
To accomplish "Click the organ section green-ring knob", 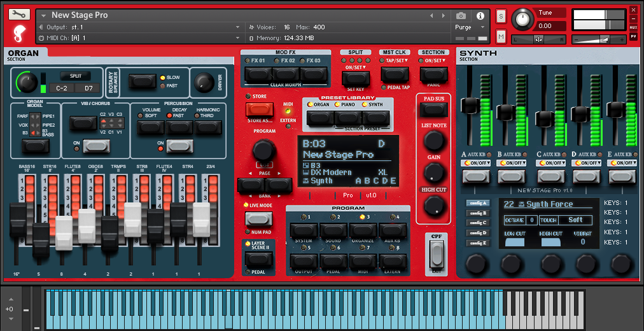I will point(27,83).
